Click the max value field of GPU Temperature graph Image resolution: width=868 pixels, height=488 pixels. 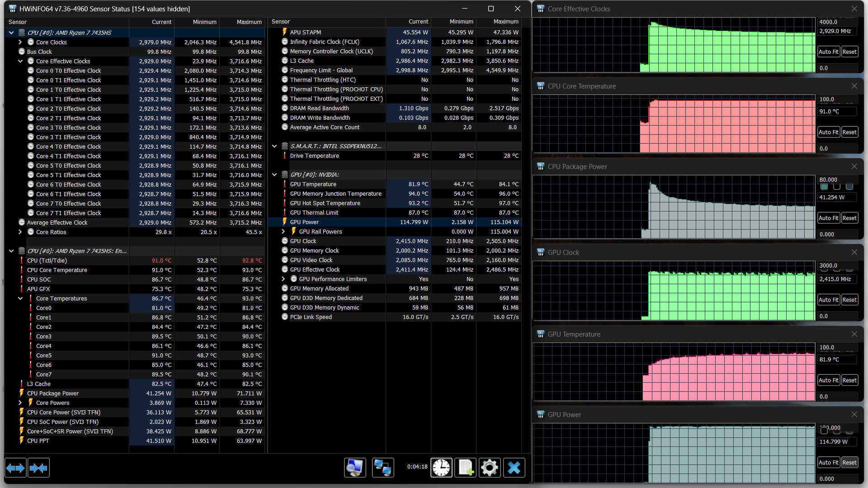(837, 347)
